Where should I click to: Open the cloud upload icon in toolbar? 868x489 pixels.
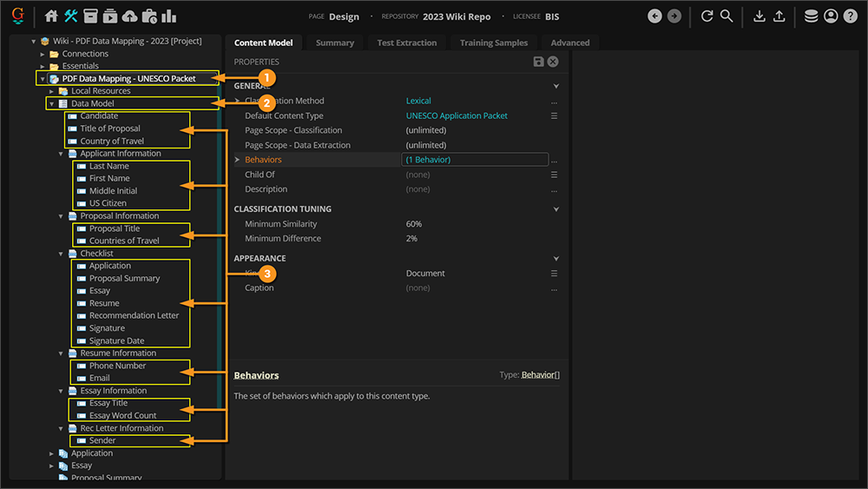tap(129, 17)
